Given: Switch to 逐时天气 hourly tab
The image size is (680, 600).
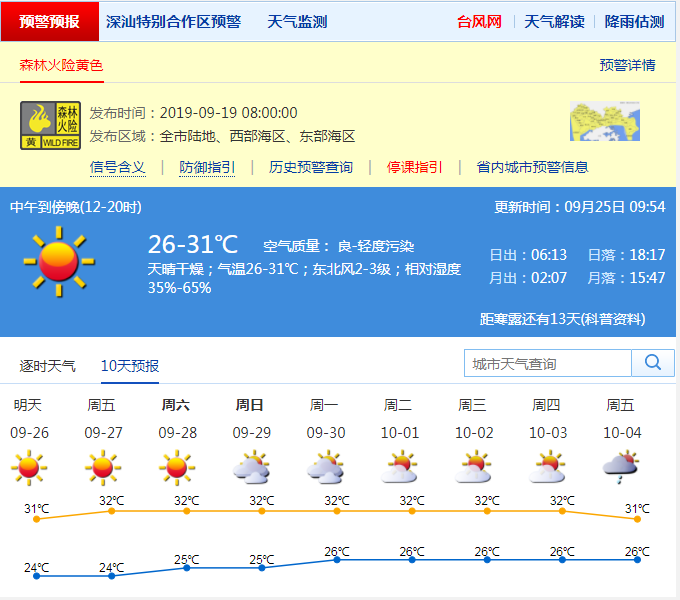Looking at the screenshot, I should 47,366.
